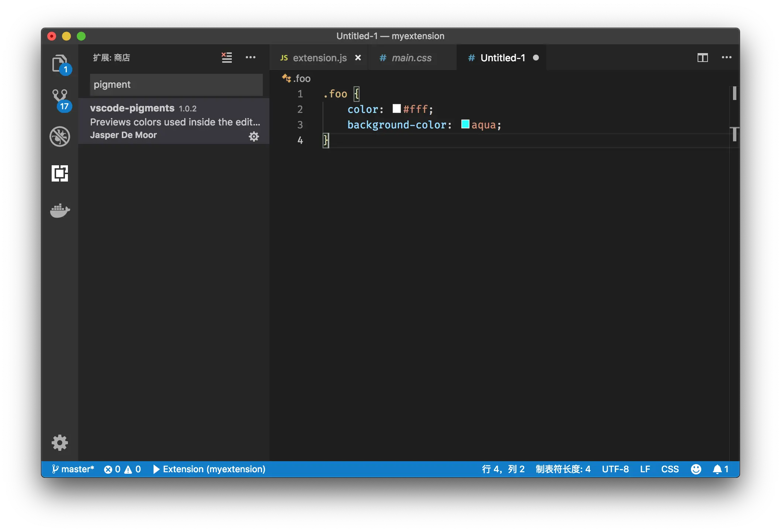Click the pigment extension search field
The image size is (781, 532).
176,84
